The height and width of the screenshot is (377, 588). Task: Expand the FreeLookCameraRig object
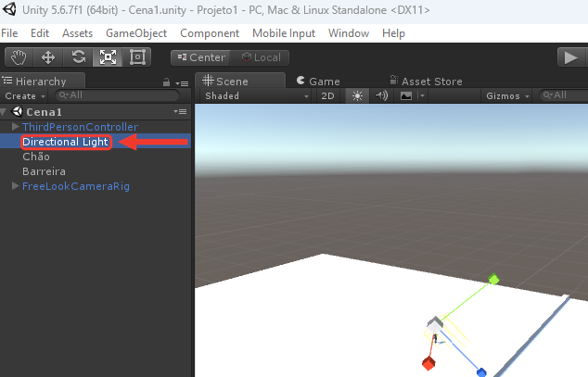(x=15, y=186)
